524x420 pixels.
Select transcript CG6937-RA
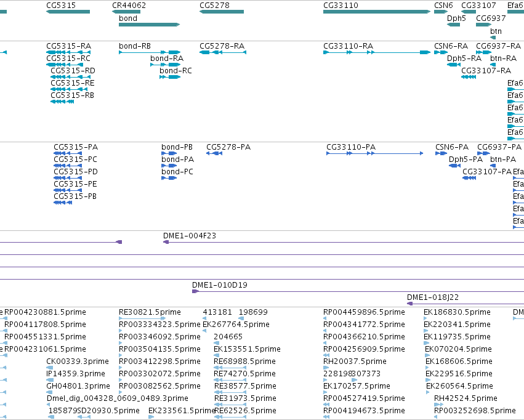[x=483, y=52]
